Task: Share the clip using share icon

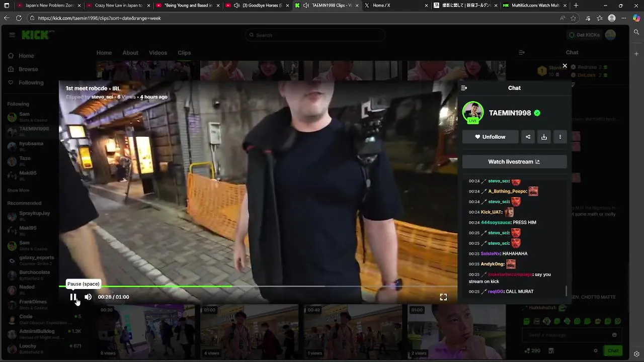Action: [x=528, y=137]
